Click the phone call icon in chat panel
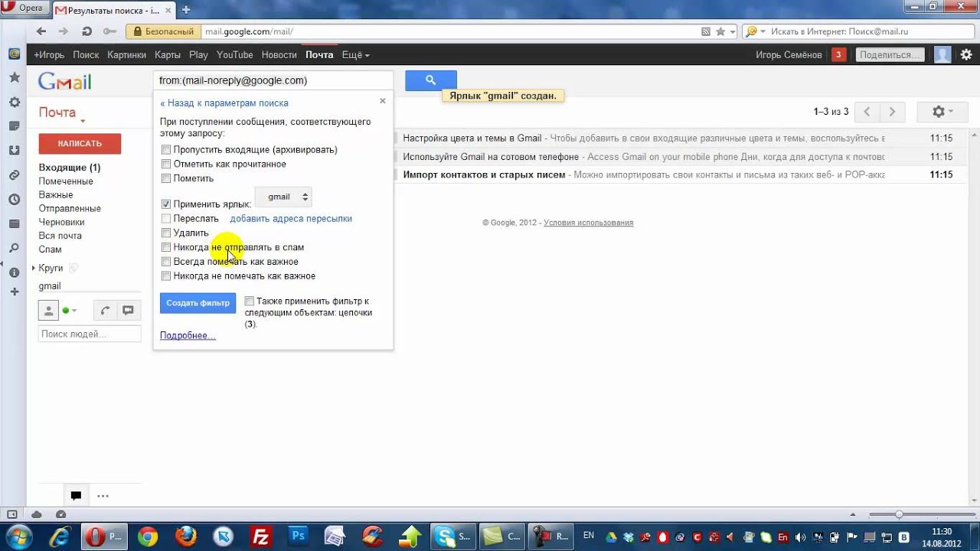980x551 pixels. click(106, 311)
